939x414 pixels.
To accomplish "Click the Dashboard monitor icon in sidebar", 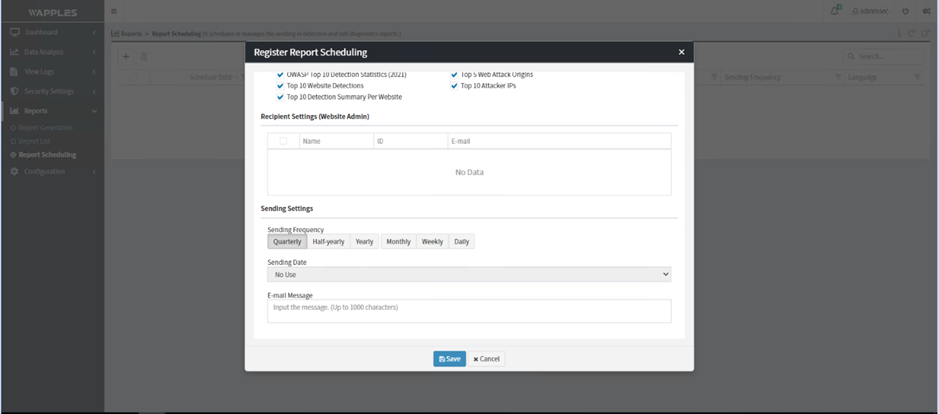I will 15,33.
